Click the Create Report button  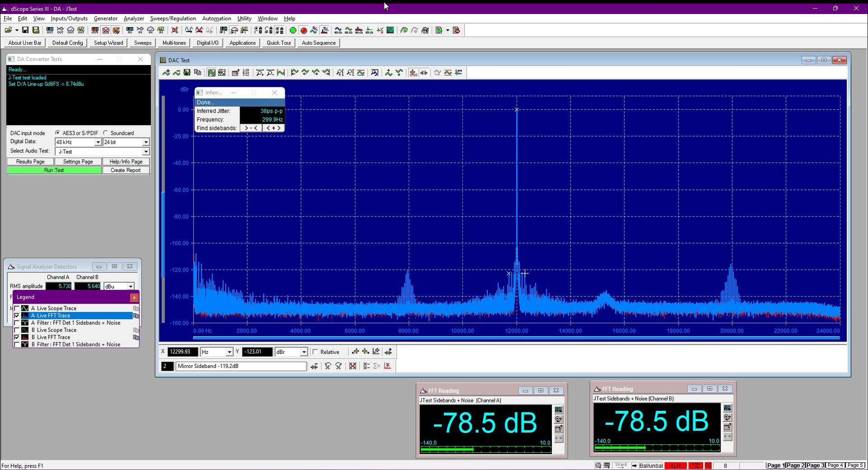point(126,170)
